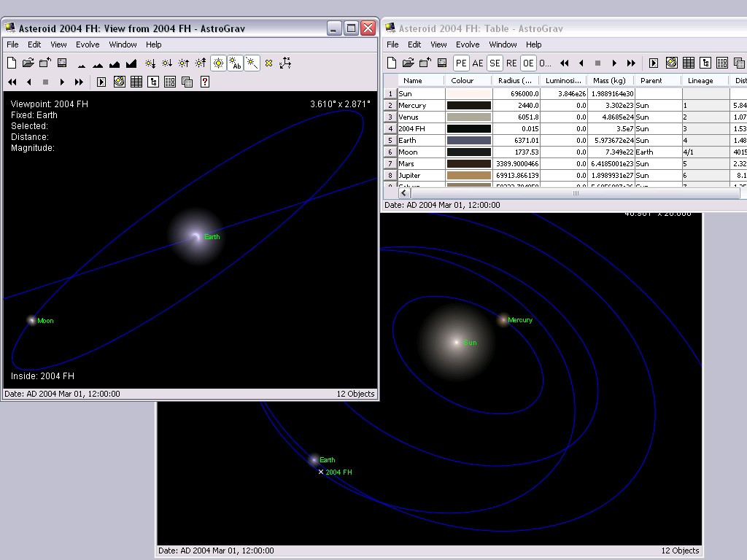This screenshot has width=747, height=560.
Task: Toggle AE elements button in Table toolbar
Action: tap(478, 63)
